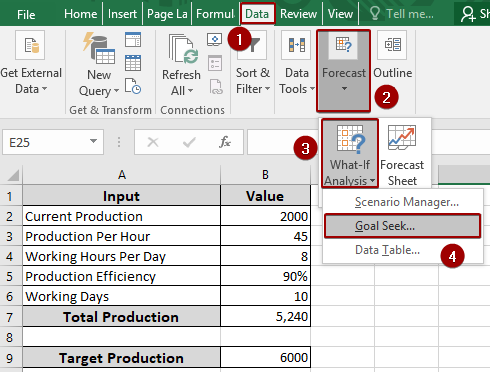Click the Current Production cell
The height and width of the screenshot is (372, 490).
(x=121, y=216)
